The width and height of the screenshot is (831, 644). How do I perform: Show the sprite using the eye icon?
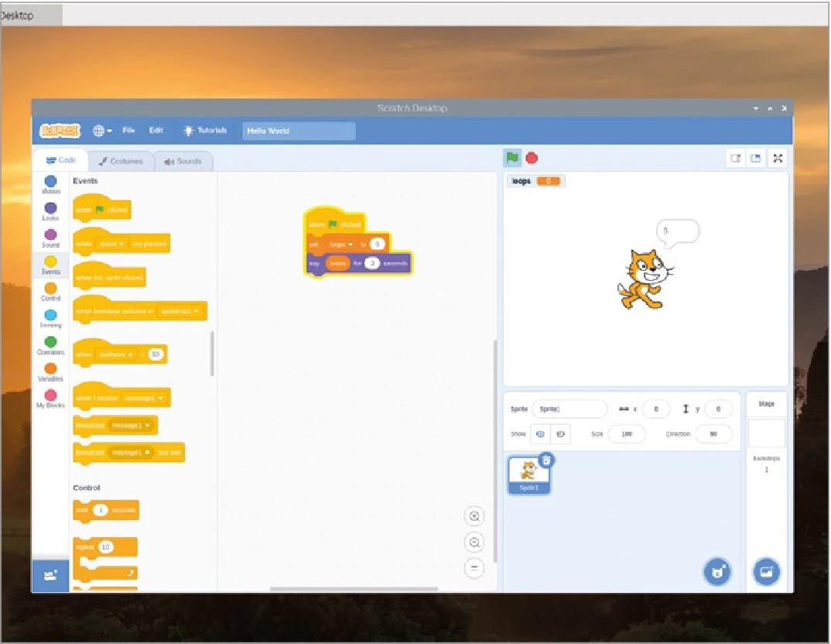[x=541, y=434]
